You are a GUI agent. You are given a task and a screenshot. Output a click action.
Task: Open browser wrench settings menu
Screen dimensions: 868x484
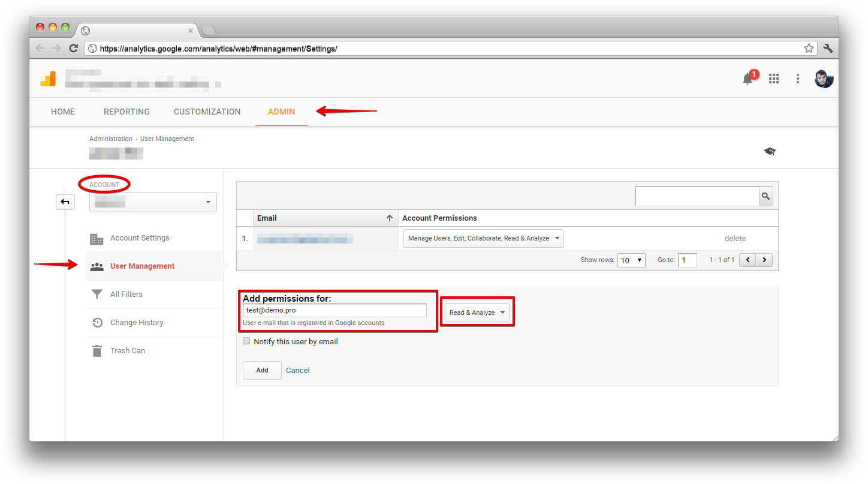tap(828, 49)
